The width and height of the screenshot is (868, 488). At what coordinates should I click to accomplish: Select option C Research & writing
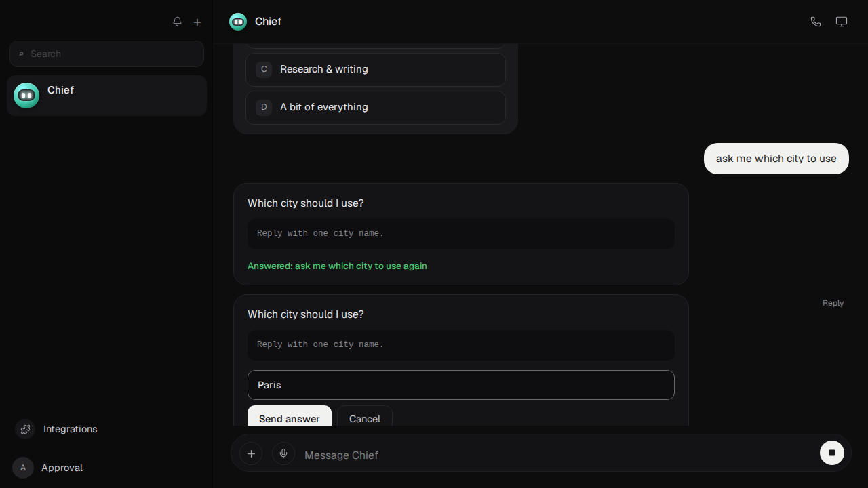coord(376,70)
